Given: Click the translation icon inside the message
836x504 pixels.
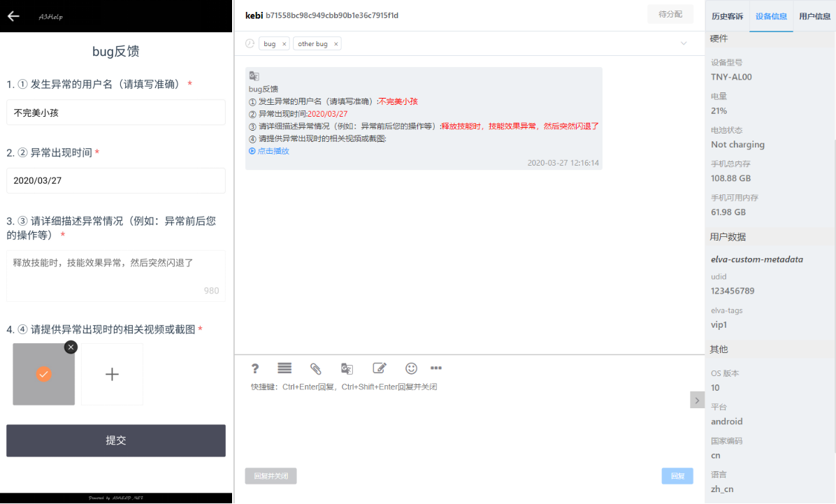Looking at the screenshot, I should click(254, 76).
